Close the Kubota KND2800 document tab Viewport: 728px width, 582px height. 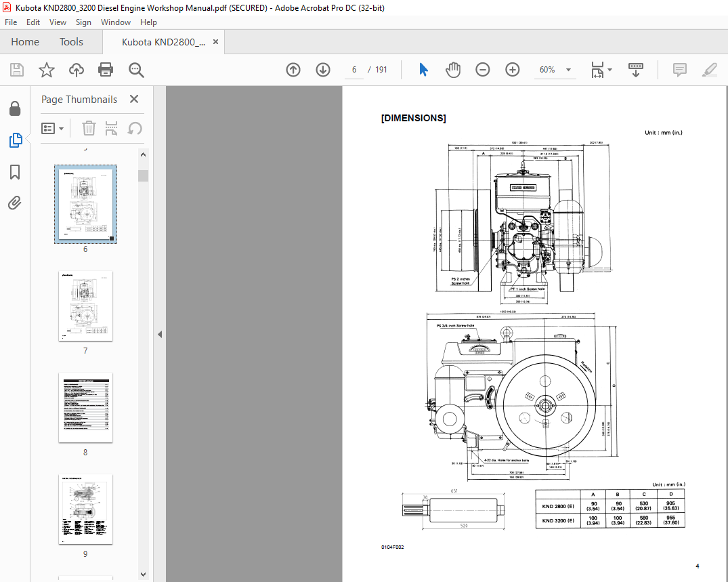click(215, 42)
